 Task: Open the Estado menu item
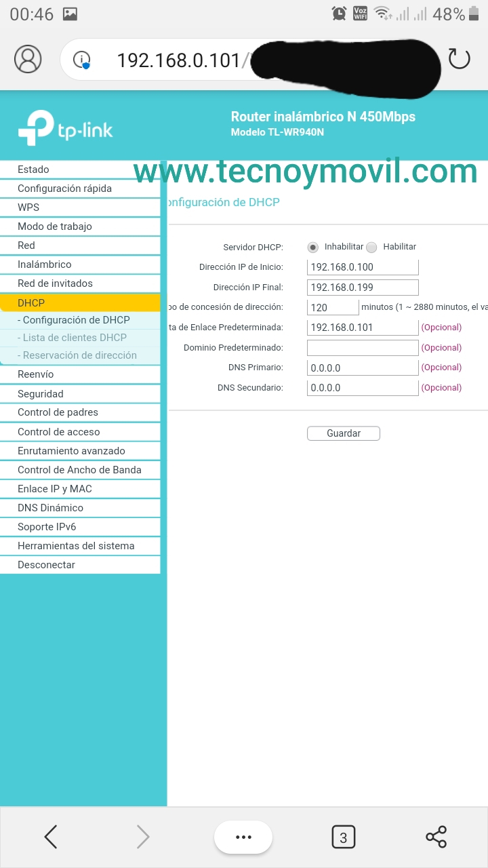80,170
